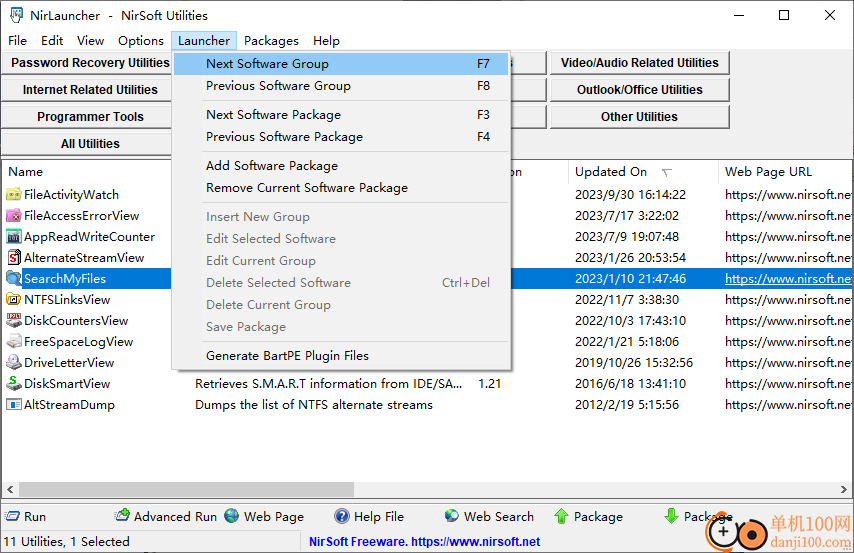Open the Options menu
The height and width of the screenshot is (553, 854).
pyautogui.click(x=141, y=41)
